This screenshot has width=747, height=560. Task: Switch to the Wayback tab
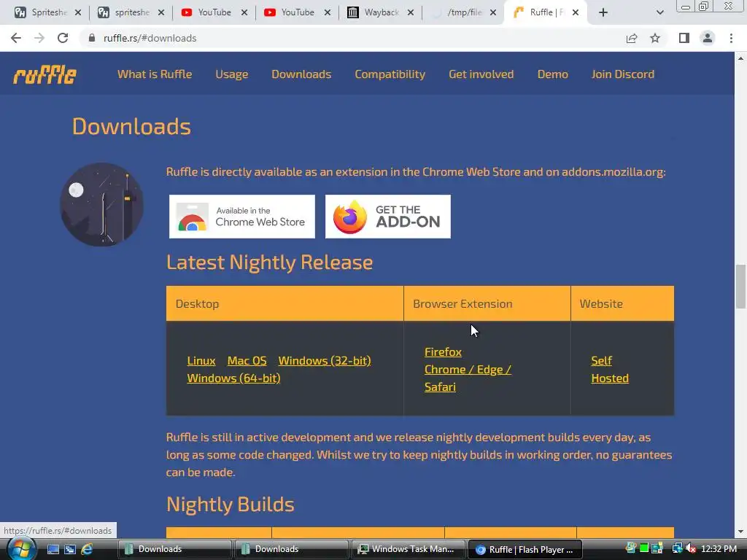point(374,12)
